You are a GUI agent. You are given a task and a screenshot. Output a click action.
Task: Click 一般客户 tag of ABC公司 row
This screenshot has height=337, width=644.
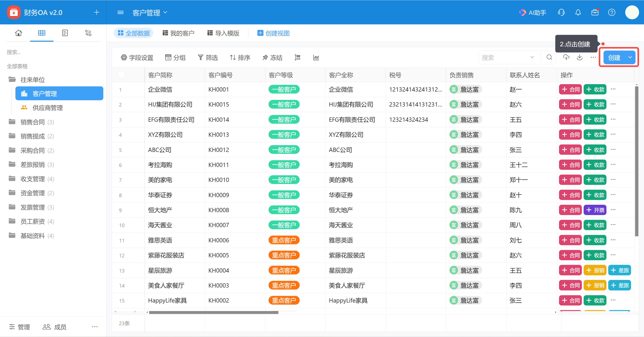(x=284, y=150)
